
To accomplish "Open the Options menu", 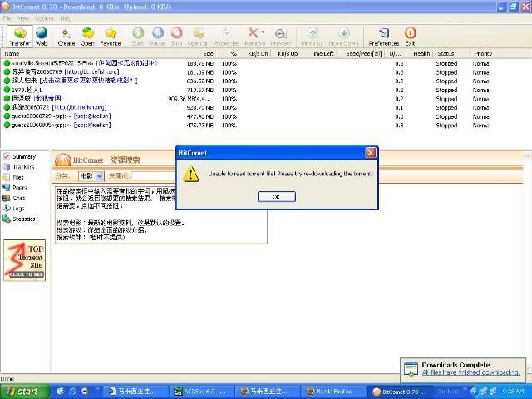I will (44, 17).
